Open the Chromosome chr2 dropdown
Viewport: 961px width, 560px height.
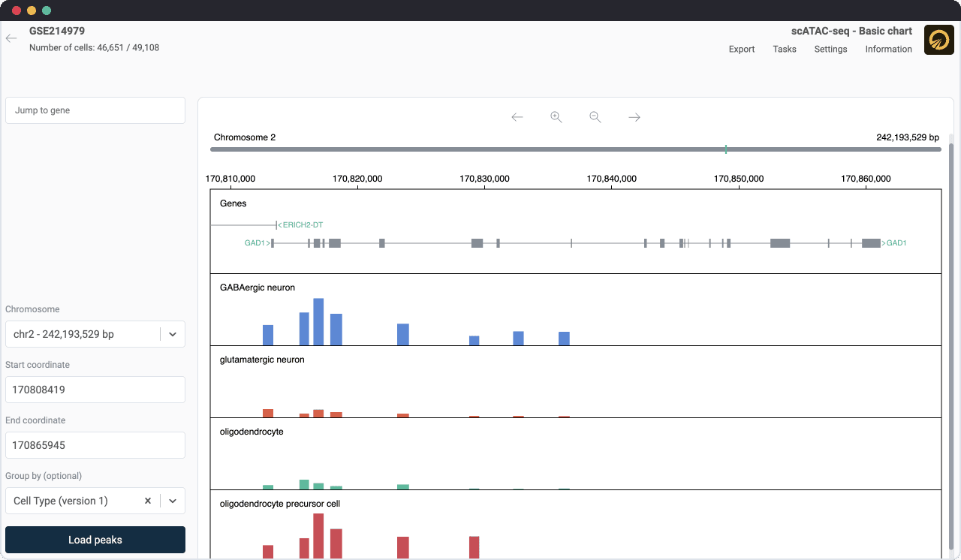pyautogui.click(x=172, y=334)
